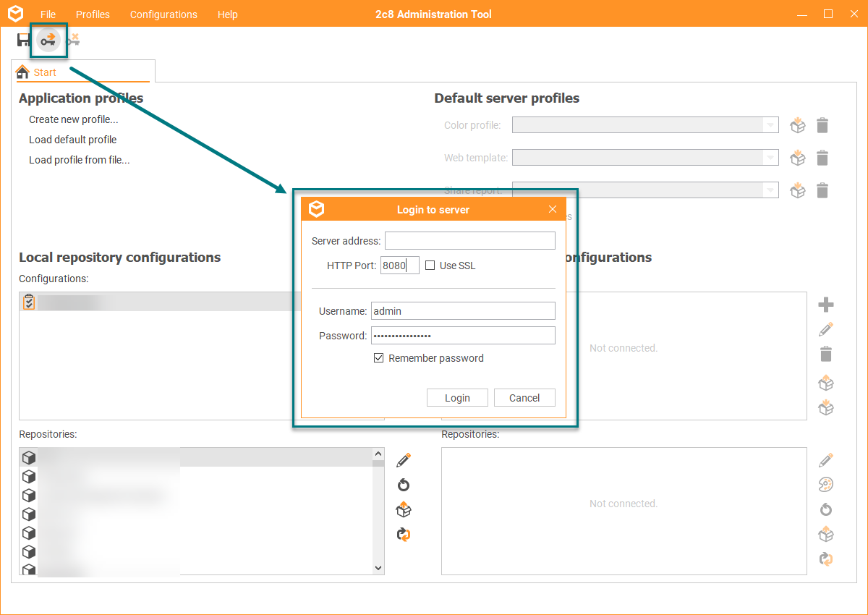The height and width of the screenshot is (615, 868).
Task: Click the 2c8 logo icon in the title bar
Action: 15,13
